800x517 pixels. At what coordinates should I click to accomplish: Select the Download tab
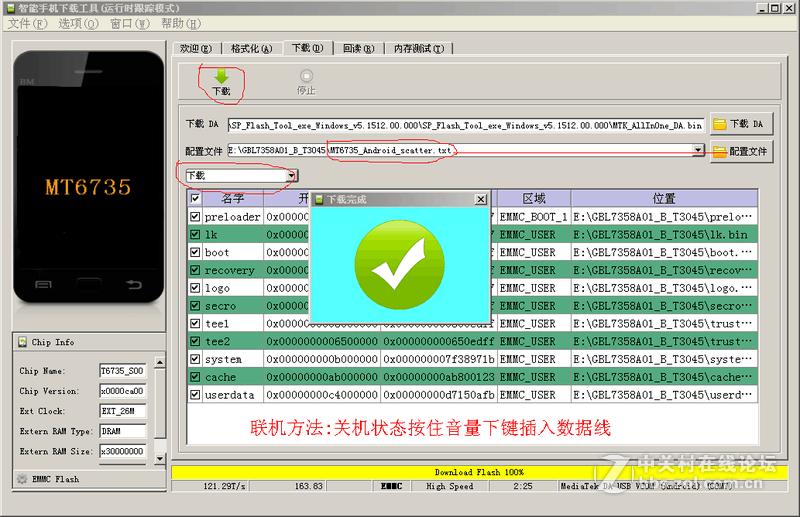(x=307, y=48)
